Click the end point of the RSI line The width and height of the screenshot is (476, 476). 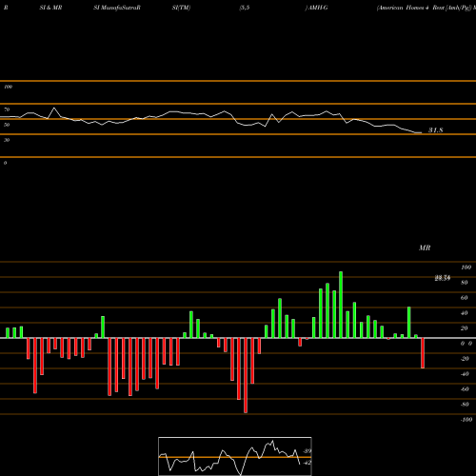[x=421, y=132]
